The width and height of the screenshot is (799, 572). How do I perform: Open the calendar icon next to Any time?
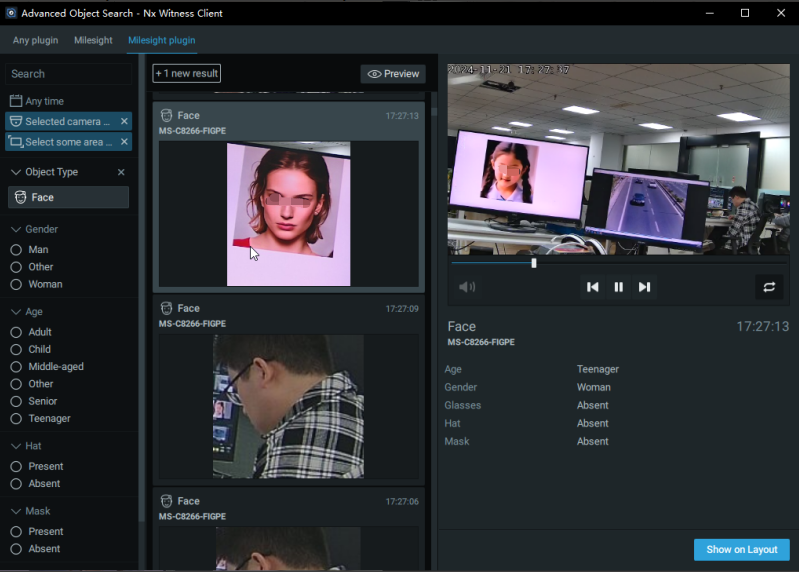coord(16,101)
